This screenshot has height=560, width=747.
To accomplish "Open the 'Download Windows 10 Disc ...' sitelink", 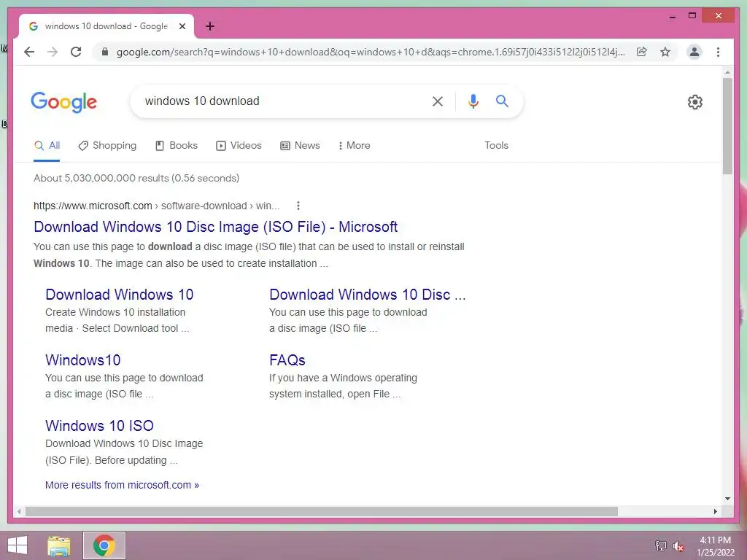I will pyautogui.click(x=368, y=295).
